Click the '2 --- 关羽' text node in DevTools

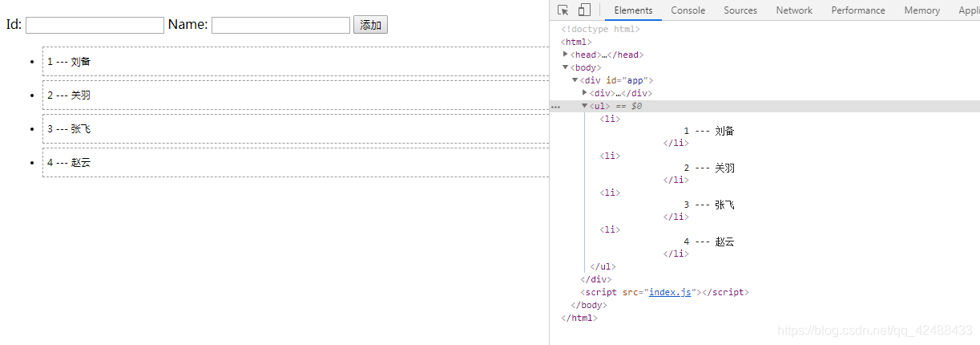pos(709,168)
